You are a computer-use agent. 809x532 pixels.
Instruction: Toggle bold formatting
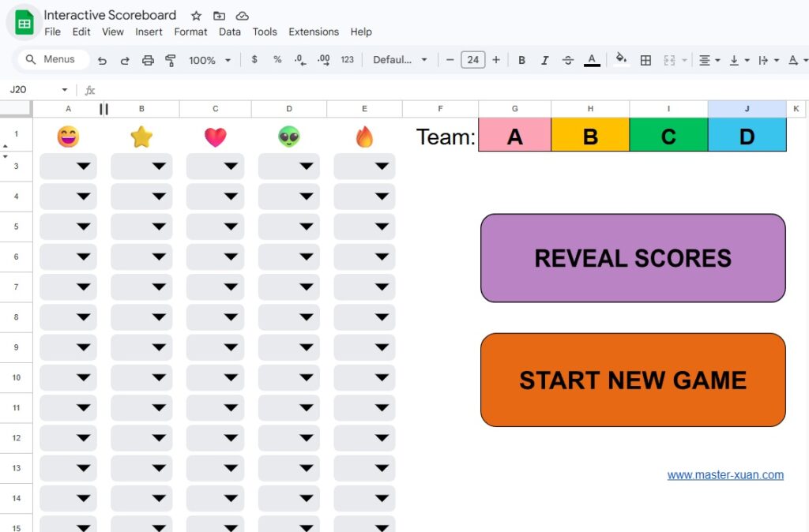(521, 60)
